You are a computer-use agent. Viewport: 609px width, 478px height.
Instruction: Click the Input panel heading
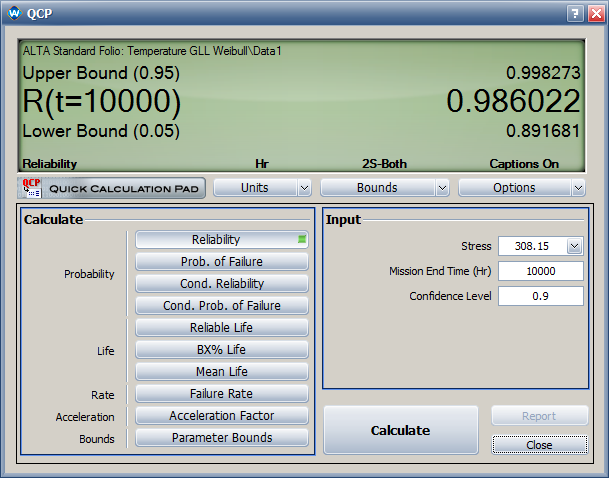(343, 220)
